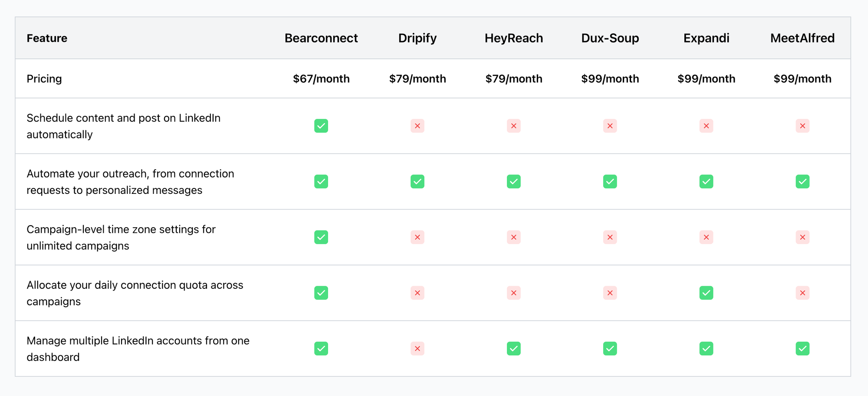Screen dimensions: 868x396
Task: Click the Bearconnect column header
Action: [x=321, y=38]
